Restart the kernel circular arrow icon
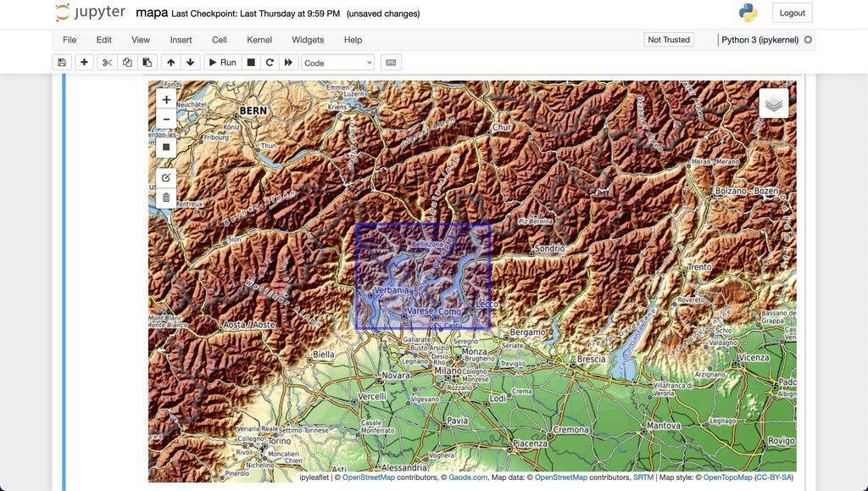The width and height of the screenshot is (868, 491). [270, 63]
